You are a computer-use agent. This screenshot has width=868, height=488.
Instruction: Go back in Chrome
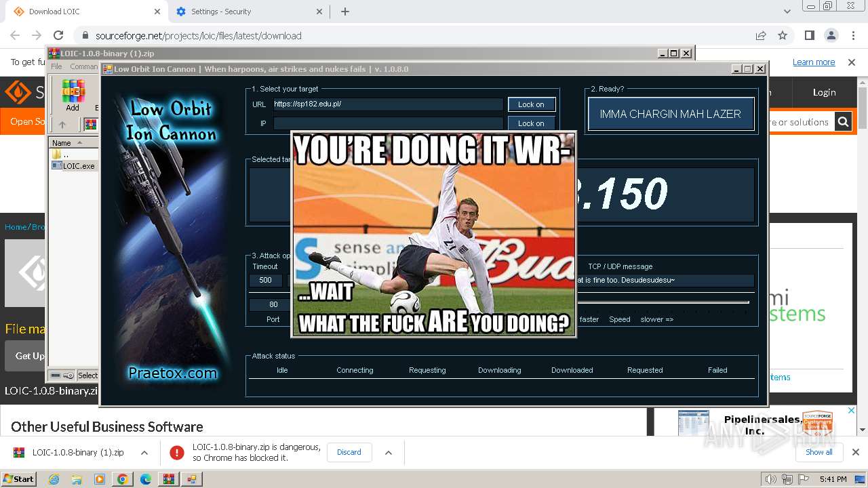coord(15,35)
